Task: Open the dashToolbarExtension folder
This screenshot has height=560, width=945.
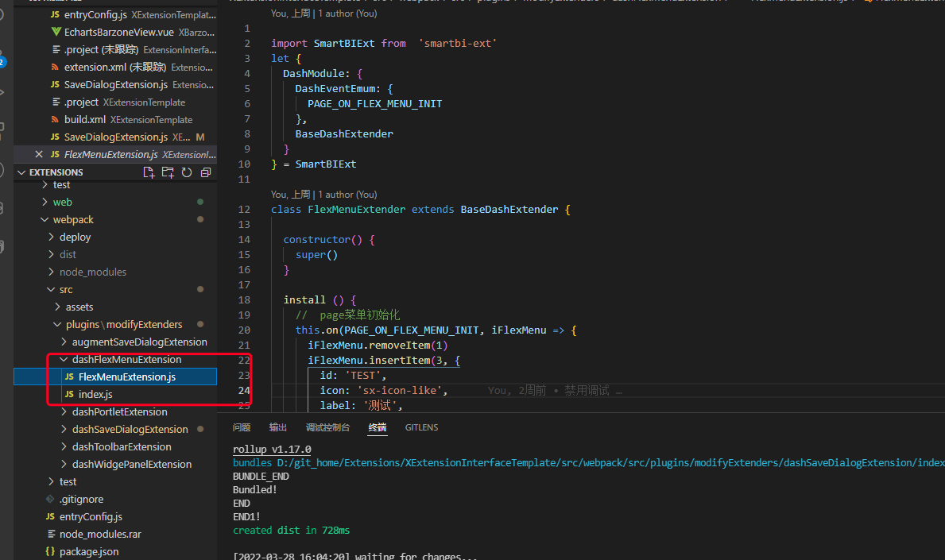Action: (122, 446)
